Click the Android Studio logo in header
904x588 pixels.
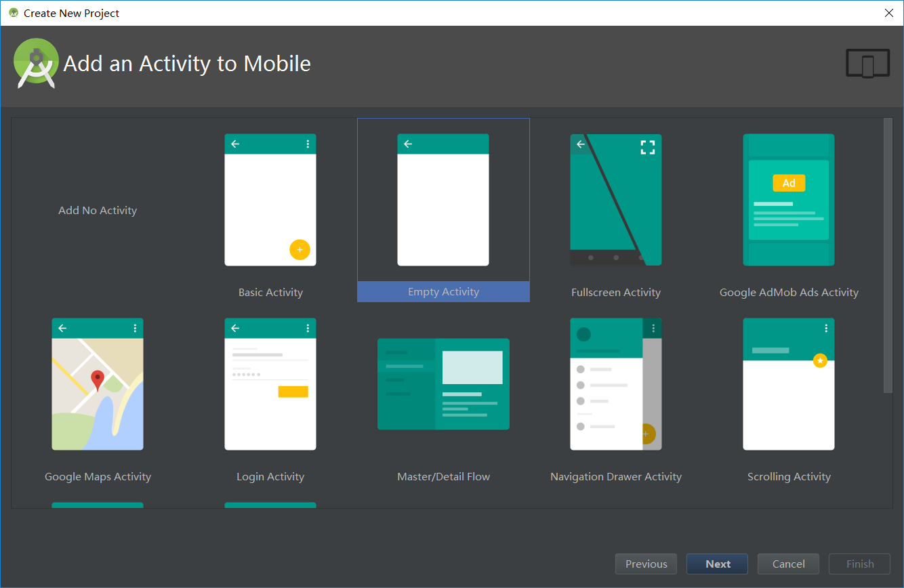click(x=35, y=64)
